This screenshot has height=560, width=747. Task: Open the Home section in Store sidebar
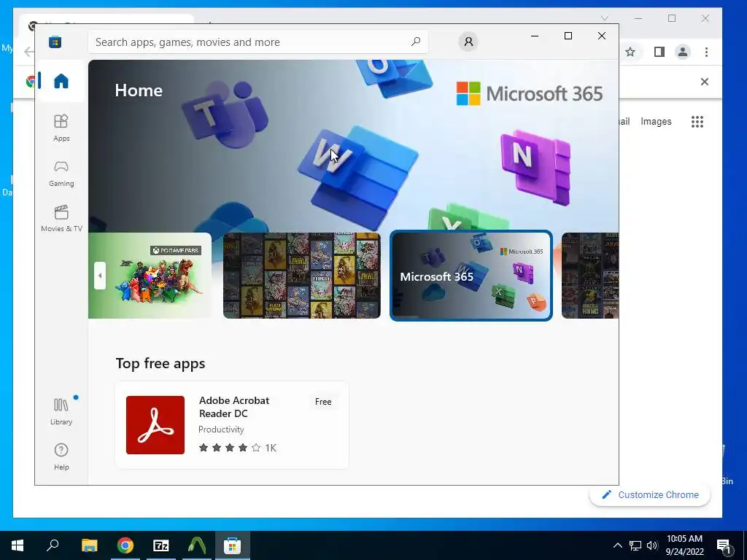[61, 81]
